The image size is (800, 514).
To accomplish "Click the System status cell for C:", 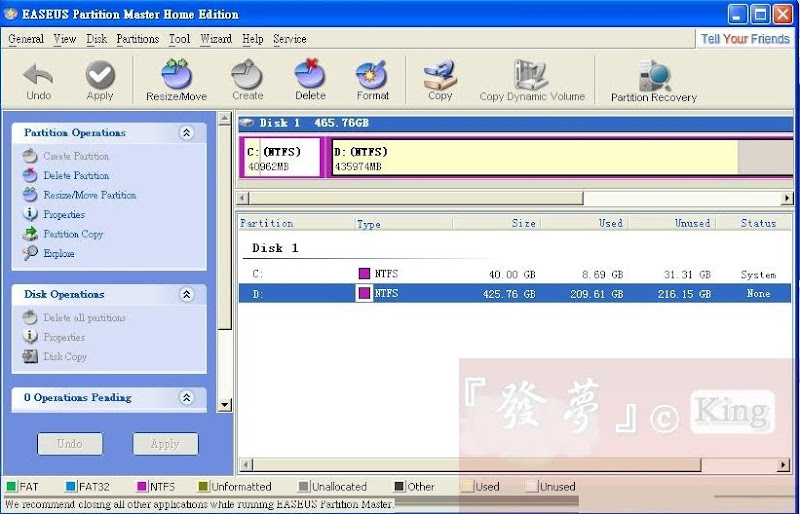I will tap(758, 275).
